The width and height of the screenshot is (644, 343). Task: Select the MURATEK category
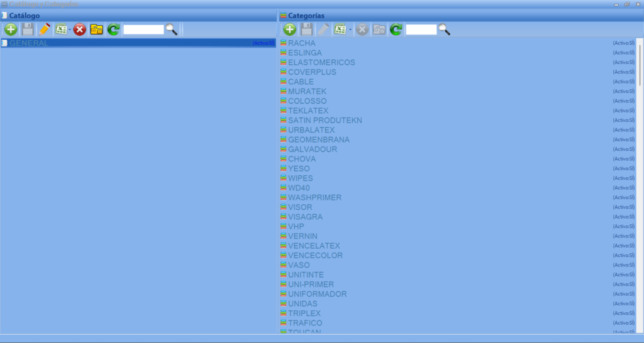(458, 92)
